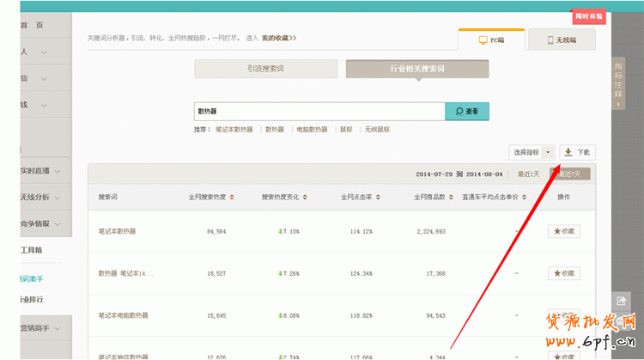
Task: Sort by 全网搜索热度 sort arrows
Action: click(231, 198)
